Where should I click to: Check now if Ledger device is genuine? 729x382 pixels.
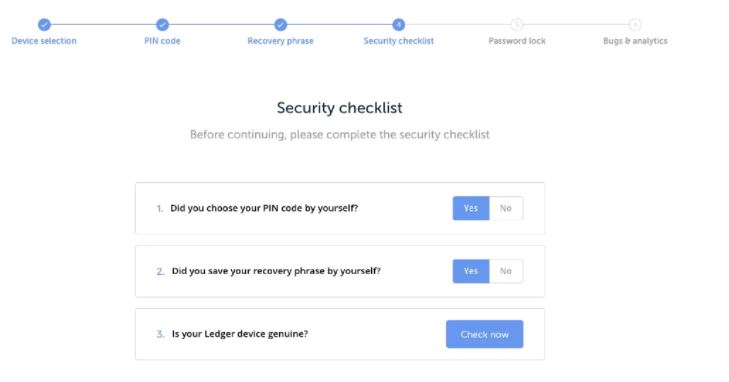pyautogui.click(x=484, y=334)
